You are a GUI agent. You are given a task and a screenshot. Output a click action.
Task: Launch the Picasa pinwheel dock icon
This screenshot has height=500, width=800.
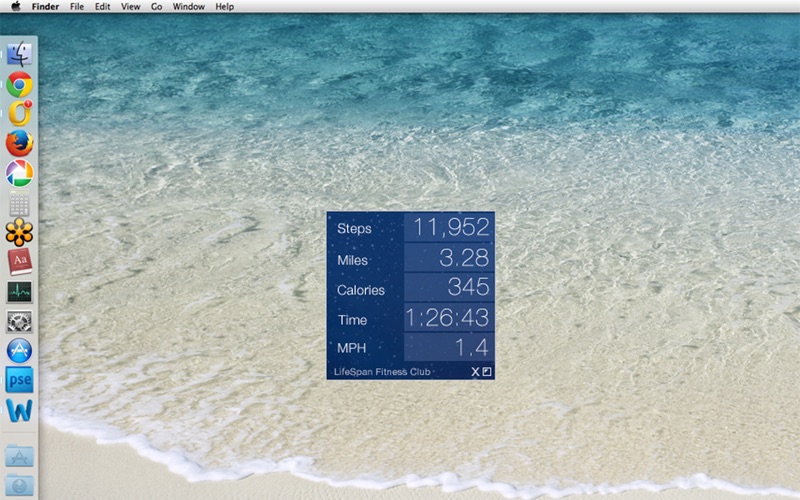[x=19, y=173]
